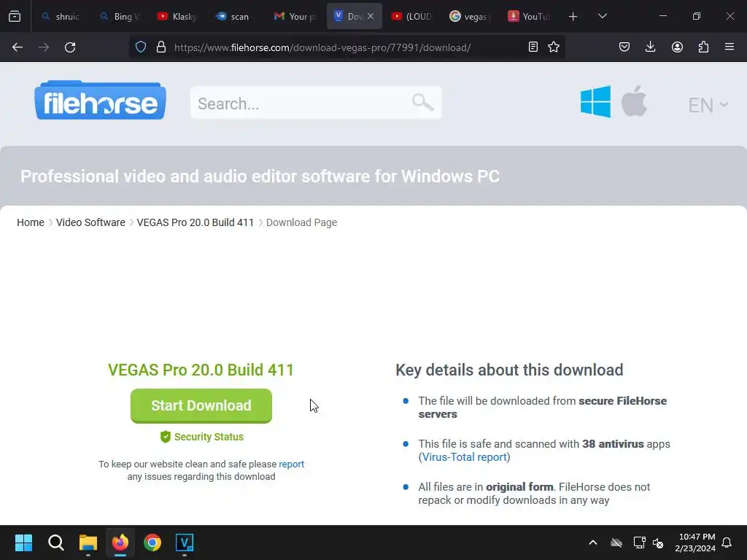Launch Google Chrome from taskbar
Screen dimensions: 747x560
point(152,542)
